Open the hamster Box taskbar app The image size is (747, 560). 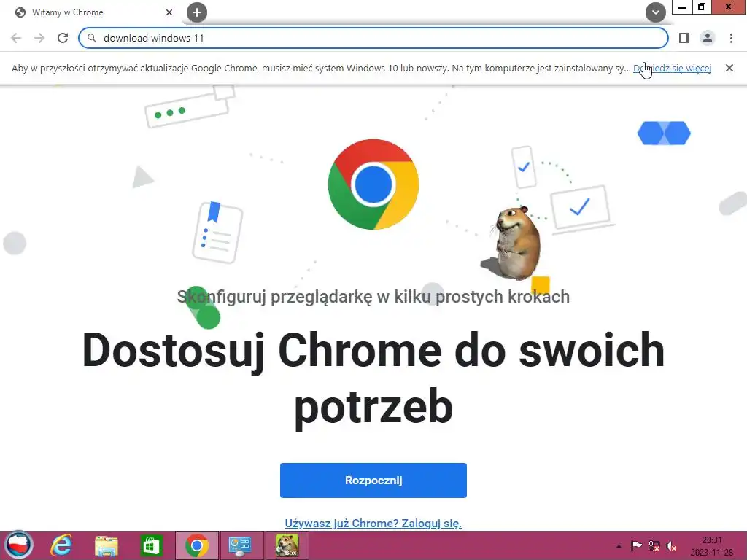[x=287, y=545]
